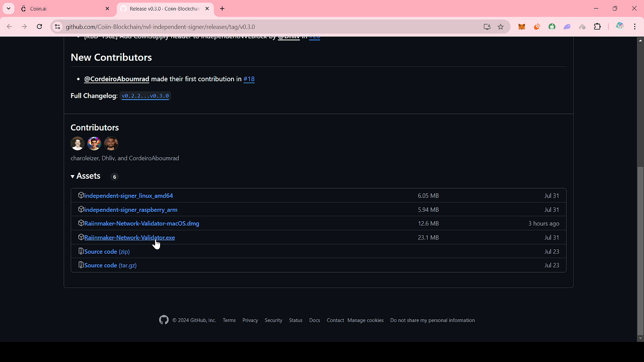644x362 pixels.
Task: Click package icon for raspberry_arm asset
Action: pos(81,209)
